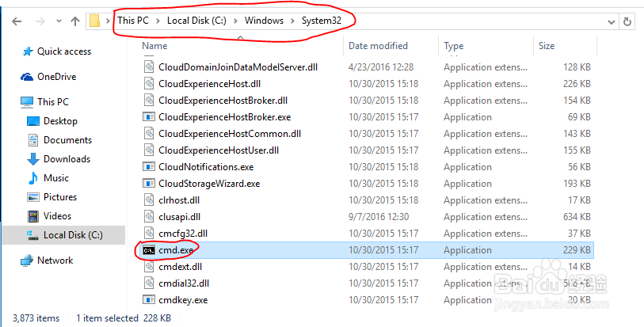Viewport: 644px width, 327px height.
Task: Expand chevron after 'This PC' breadcrumb
Action: pyautogui.click(x=158, y=21)
